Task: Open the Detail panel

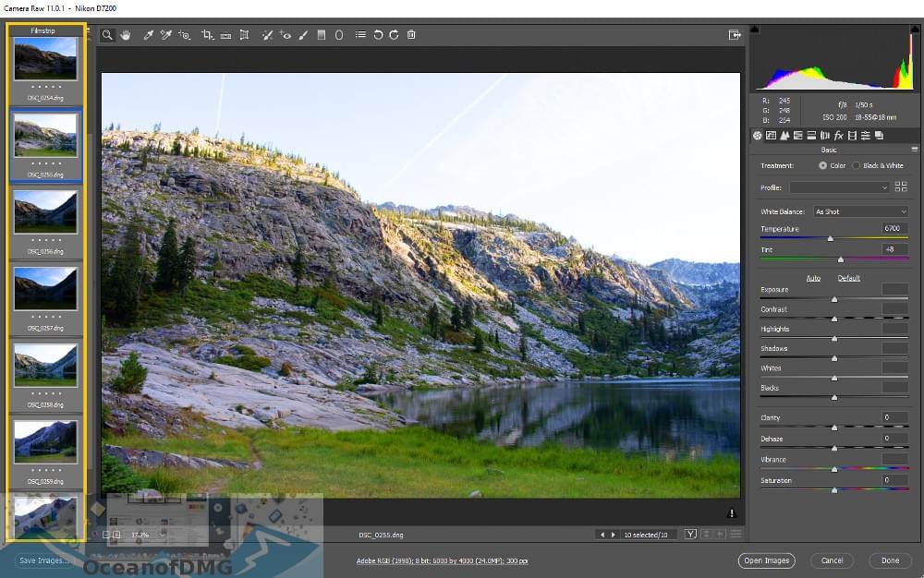Action: pos(785,136)
